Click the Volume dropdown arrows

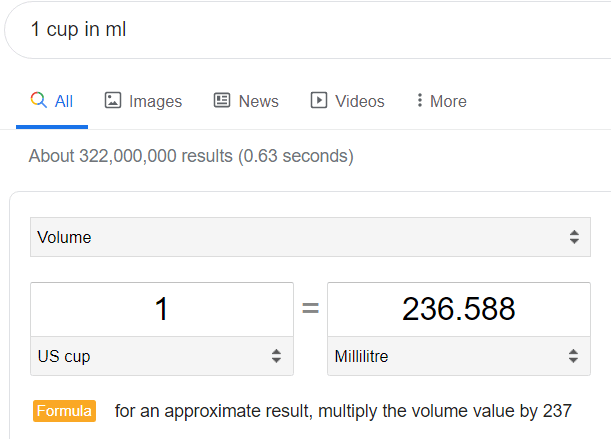point(574,237)
